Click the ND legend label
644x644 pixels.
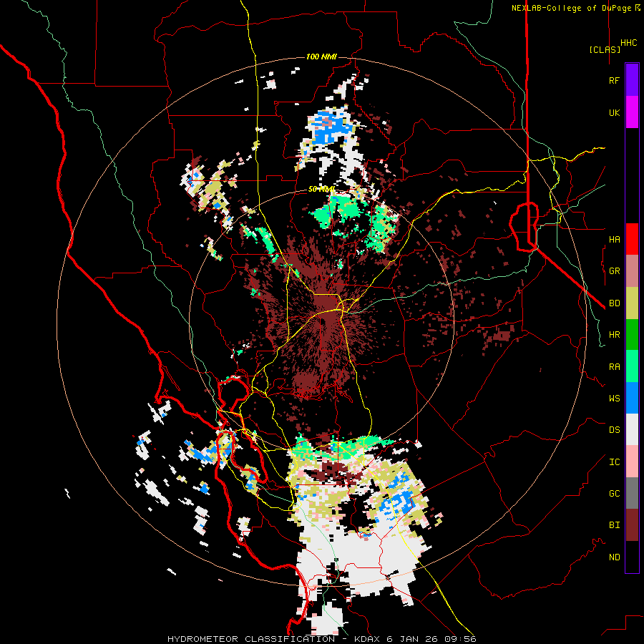pos(614,557)
